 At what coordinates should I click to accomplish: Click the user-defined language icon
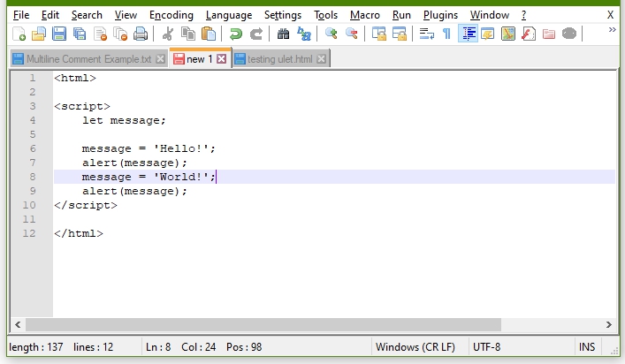pos(487,34)
